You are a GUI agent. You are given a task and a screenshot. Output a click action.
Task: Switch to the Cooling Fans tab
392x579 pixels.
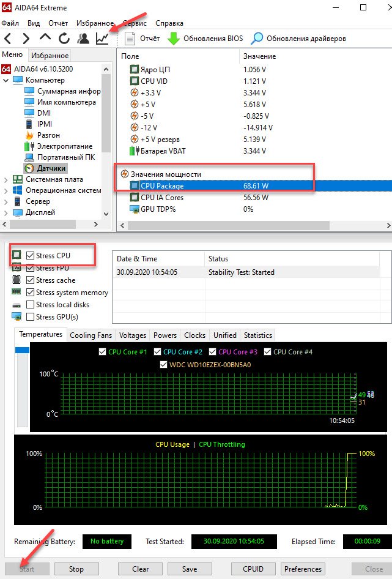(x=91, y=335)
